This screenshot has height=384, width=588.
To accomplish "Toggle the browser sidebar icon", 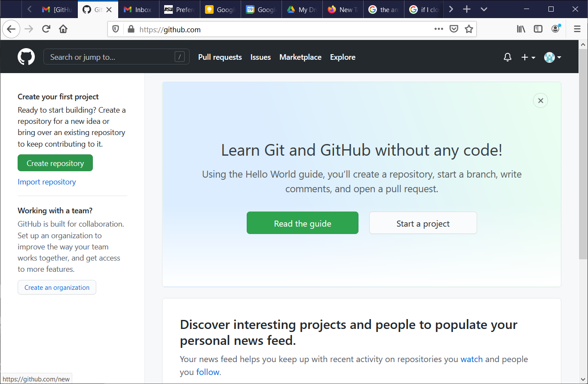I will (x=538, y=29).
